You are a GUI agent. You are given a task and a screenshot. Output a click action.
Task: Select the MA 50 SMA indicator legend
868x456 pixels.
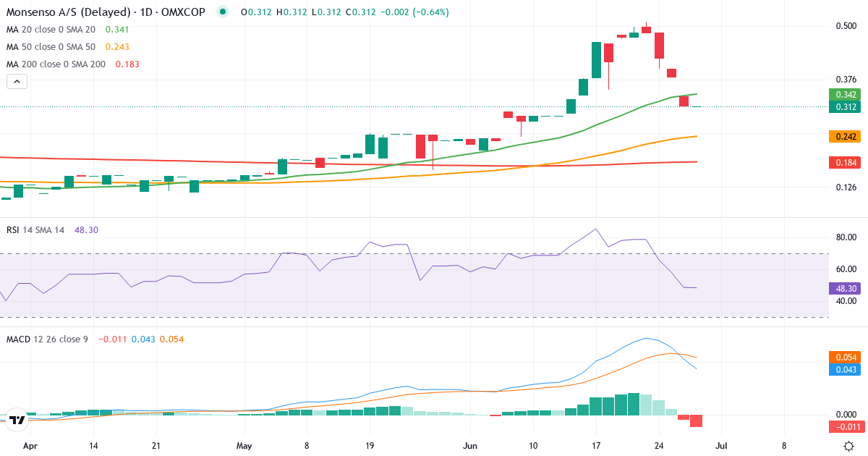tap(51, 47)
